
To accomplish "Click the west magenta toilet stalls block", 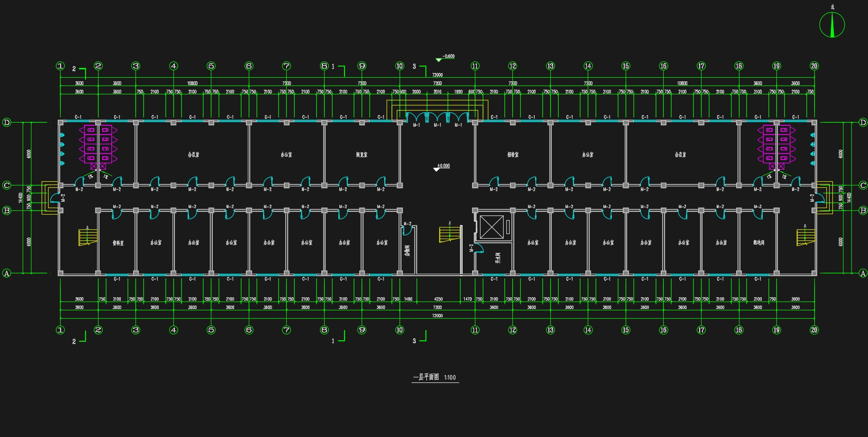I will [x=98, y=148].
